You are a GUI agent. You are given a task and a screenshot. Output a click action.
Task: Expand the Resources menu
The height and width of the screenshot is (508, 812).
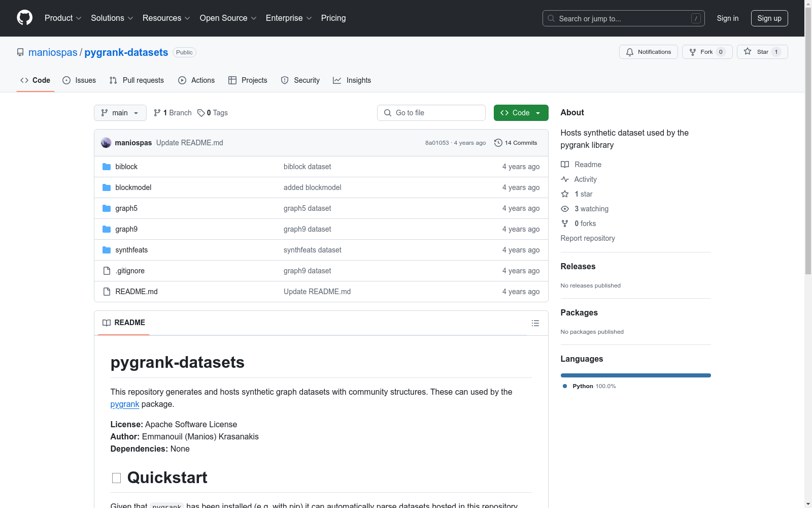coord(166,18)
